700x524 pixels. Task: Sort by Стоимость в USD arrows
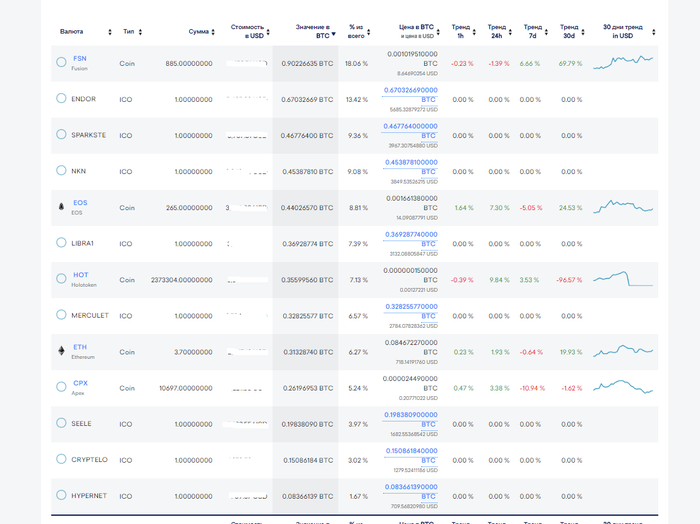pos(268,32)
